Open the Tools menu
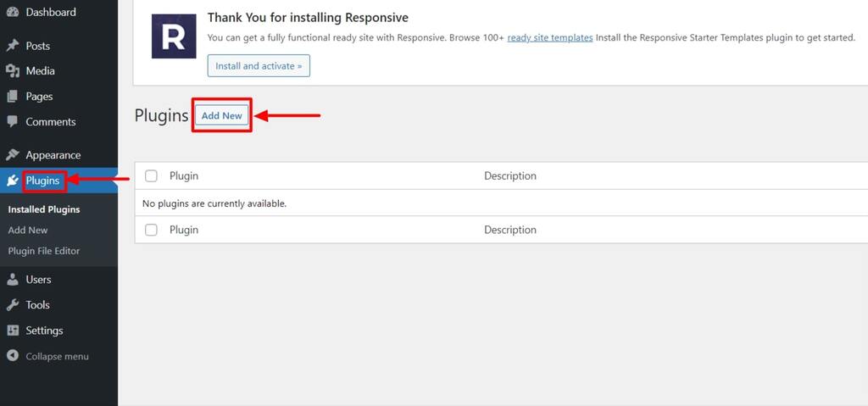 click(x=37, y=305)
